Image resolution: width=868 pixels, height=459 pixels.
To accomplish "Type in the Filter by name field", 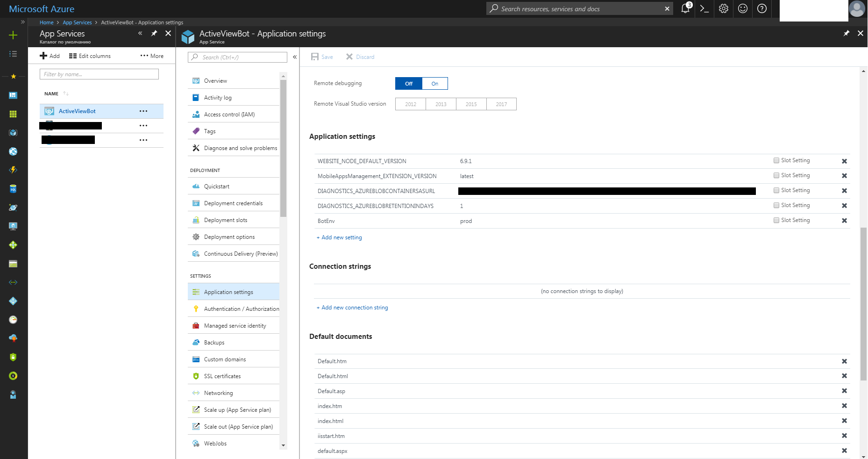I will coord(99,74).
